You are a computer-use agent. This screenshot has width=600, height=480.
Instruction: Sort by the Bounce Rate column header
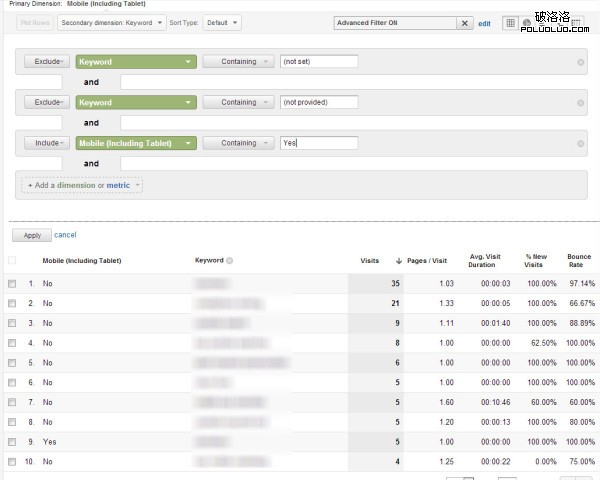[579, 261]
